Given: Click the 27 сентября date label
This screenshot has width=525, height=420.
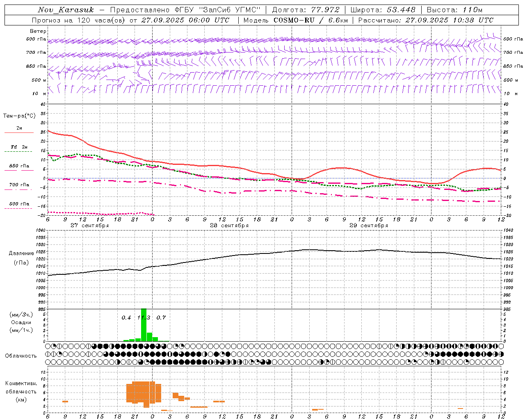Looking at the screenshot, I should (89, 226).
